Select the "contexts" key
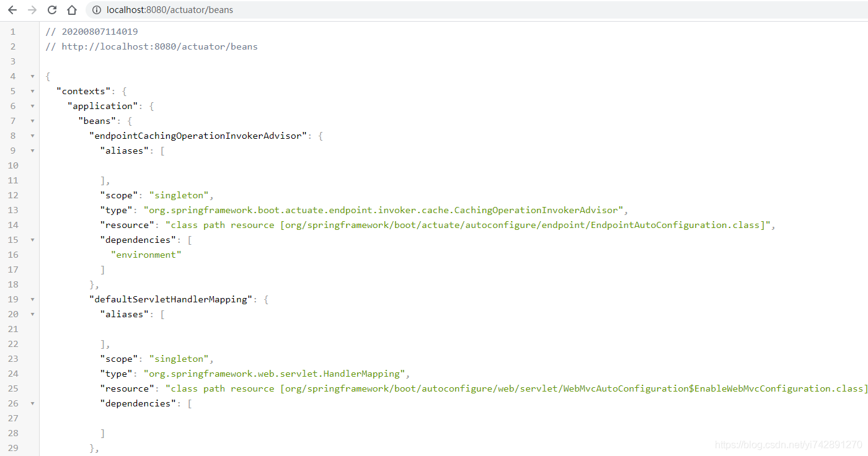Image resolution: width=868 pixels, height=456 pixels. click(84, 91)
